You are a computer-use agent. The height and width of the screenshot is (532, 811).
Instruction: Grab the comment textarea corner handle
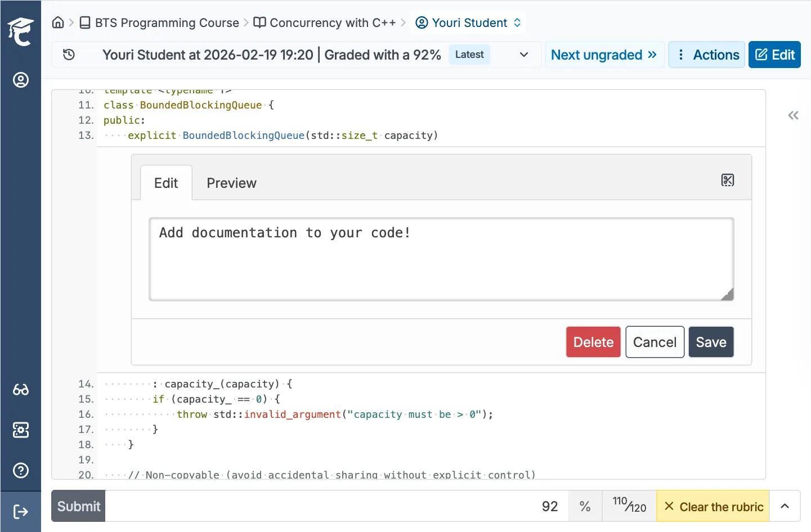[x=727, y=294]
